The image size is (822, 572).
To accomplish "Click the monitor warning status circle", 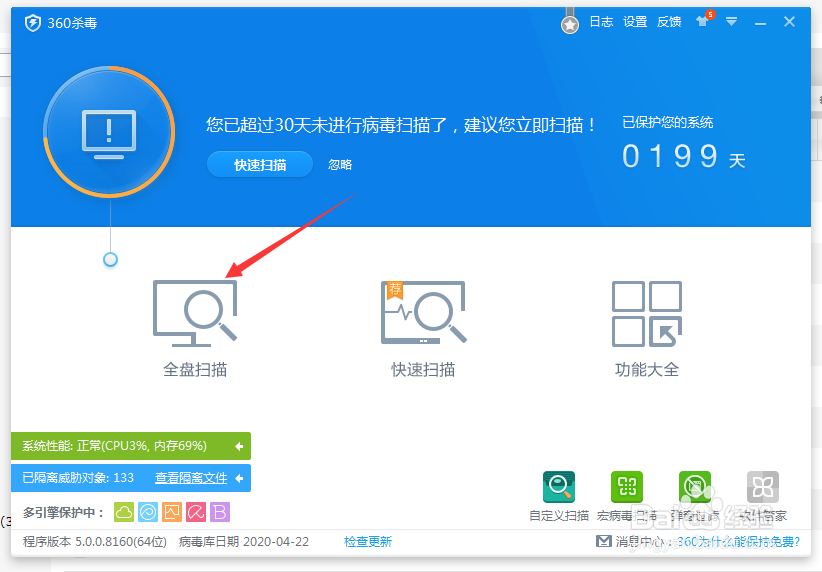I will (x=109, y=132).
